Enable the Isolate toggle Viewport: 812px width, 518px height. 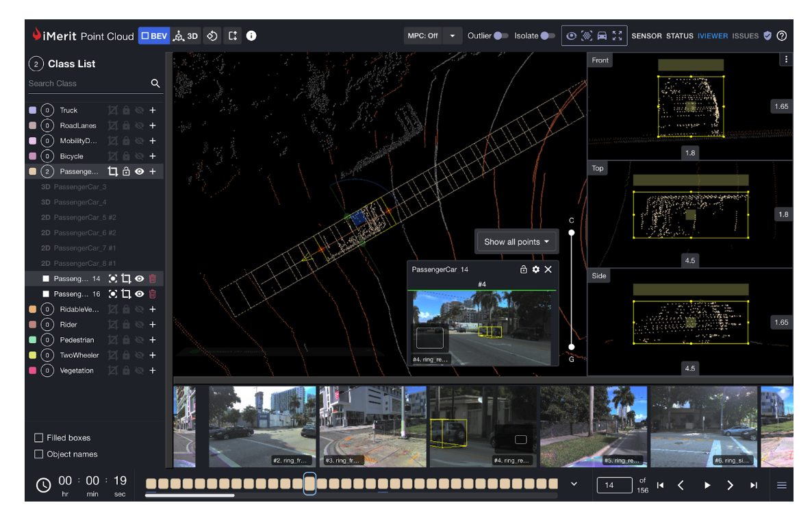click(548, 35)
